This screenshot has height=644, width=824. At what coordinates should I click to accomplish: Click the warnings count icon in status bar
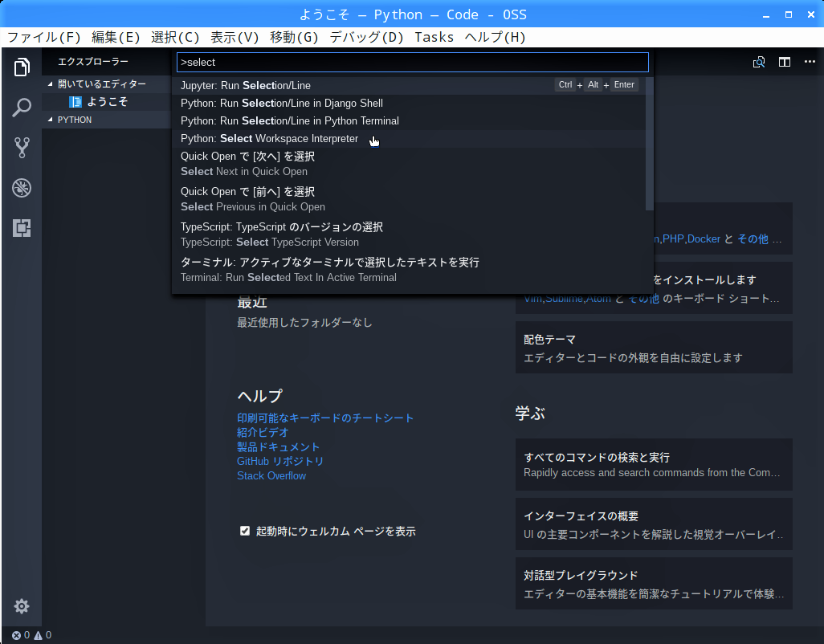(39, 635)
